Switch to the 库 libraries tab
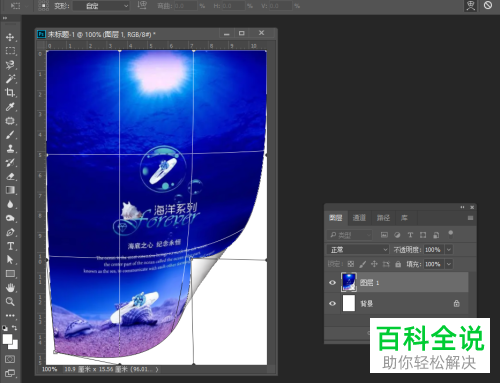Viewport: 500px width, 383px height. pyautogui.click(x=404, y=218)
